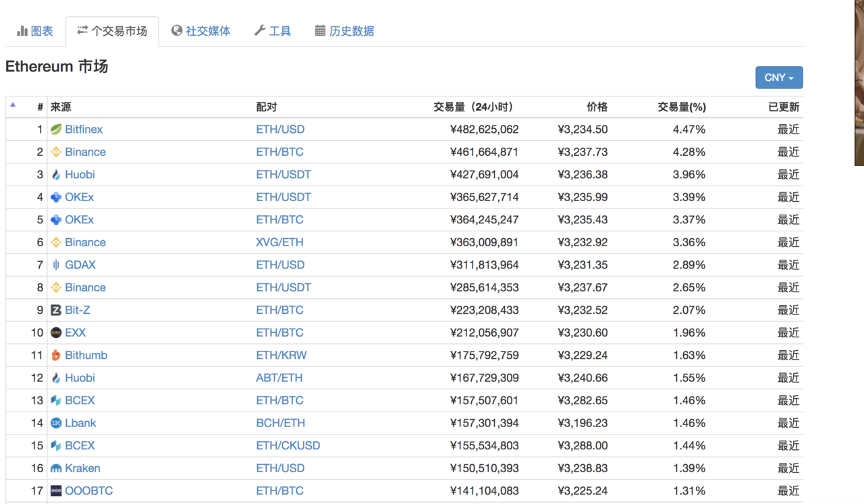Open the CNY currency dropdown
864x504 pixels.
(779, 78)
